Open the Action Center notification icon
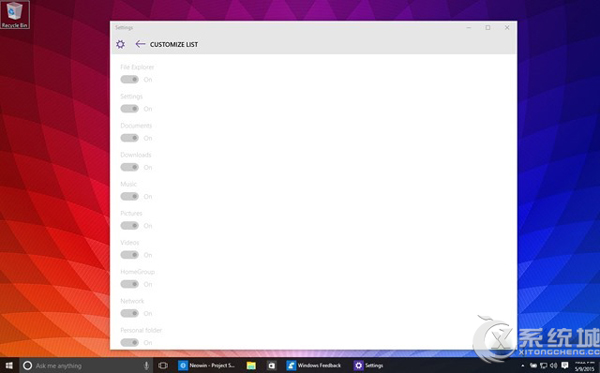 click(564, 366)
